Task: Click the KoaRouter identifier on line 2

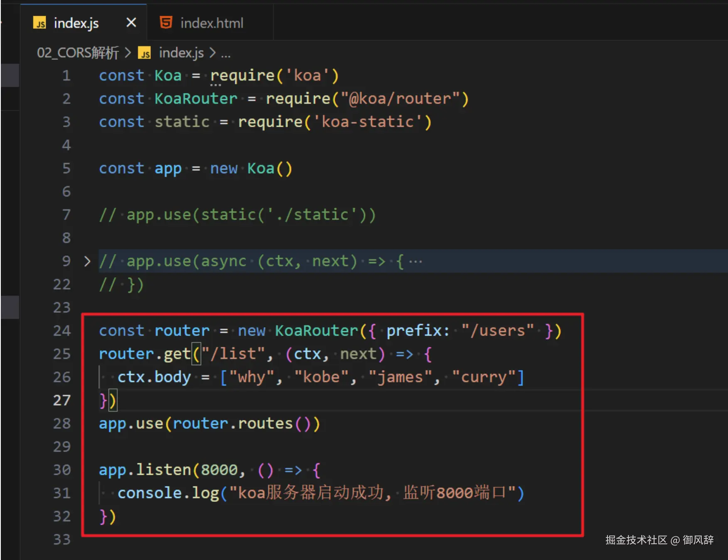Action: [x=196, y=99]
